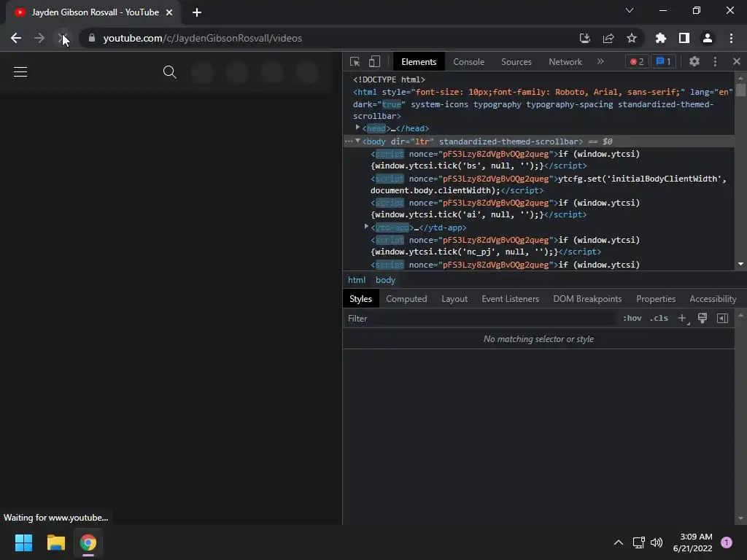Expand the ytd-app element node
This screenshot has width=747, height=560.
pyautogui.click(x=366, y=227)
